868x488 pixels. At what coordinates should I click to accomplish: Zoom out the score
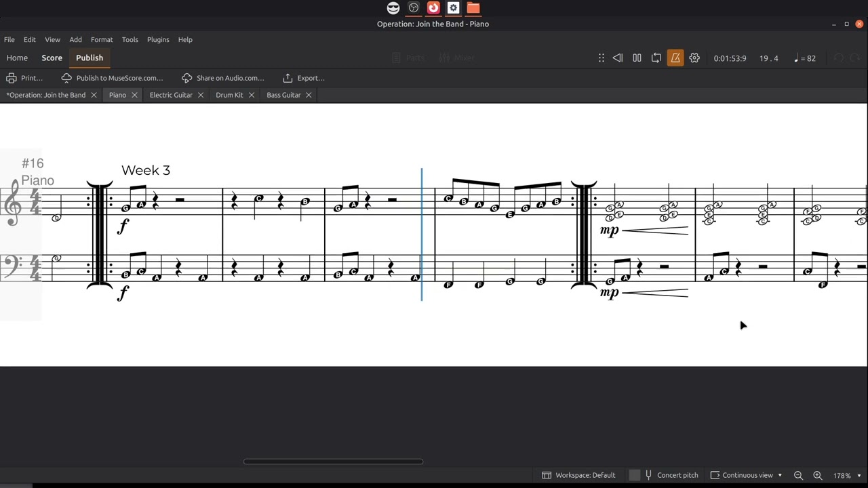tap(798, 475)
